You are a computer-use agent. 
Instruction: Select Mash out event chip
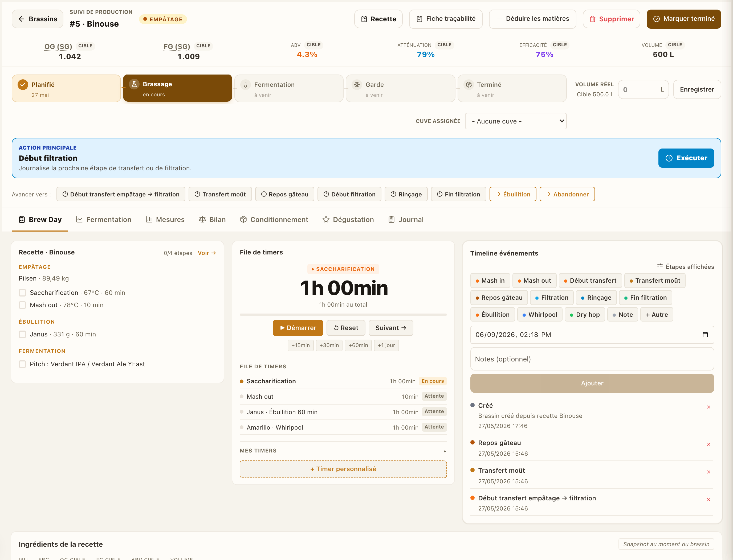(534, 281)
